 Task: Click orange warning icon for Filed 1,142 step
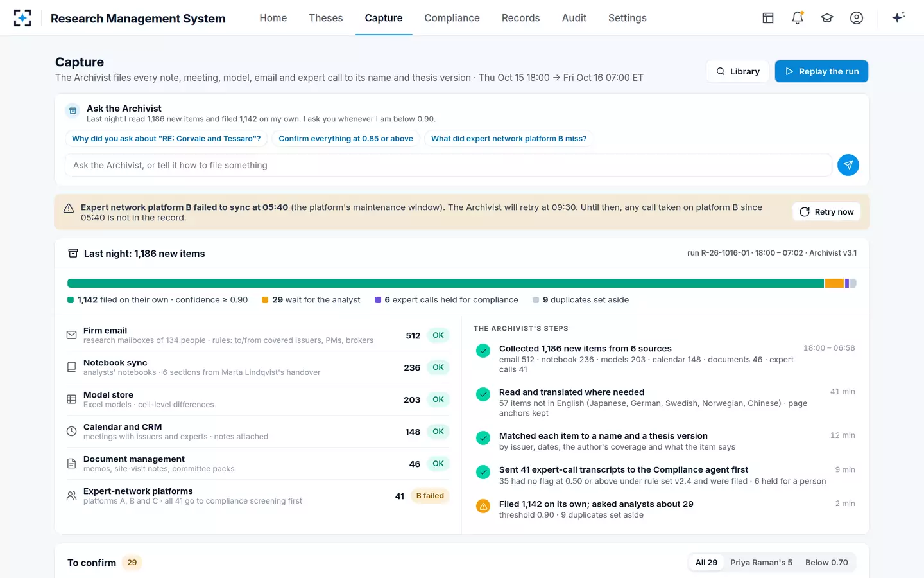click(x=483, y=506)
